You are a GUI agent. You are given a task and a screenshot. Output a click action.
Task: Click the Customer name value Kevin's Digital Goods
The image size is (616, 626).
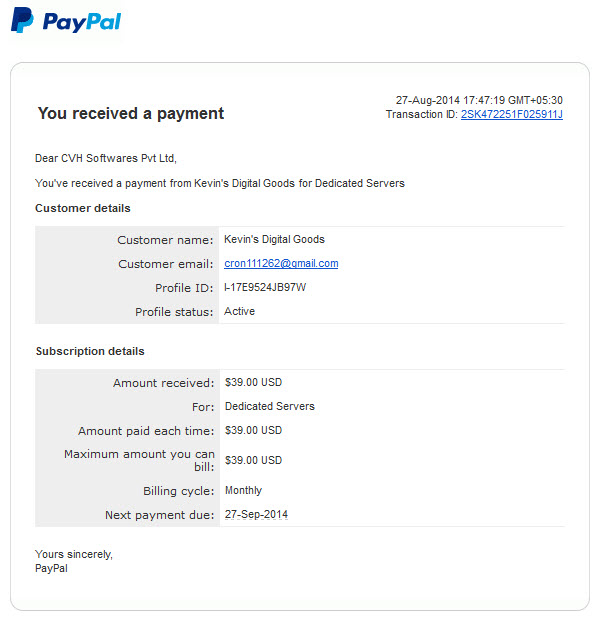point(274,239)
